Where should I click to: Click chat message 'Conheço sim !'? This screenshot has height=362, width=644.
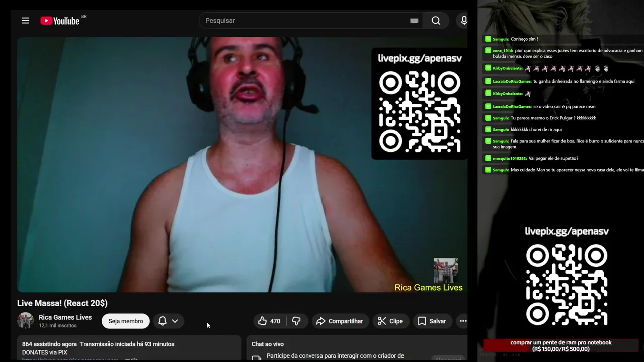pos(524,39)
